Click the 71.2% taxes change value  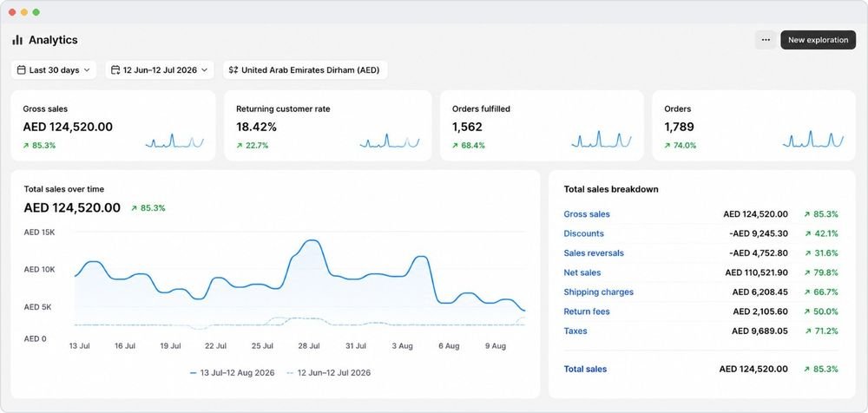pyautogui.click(x=821, y=331)
